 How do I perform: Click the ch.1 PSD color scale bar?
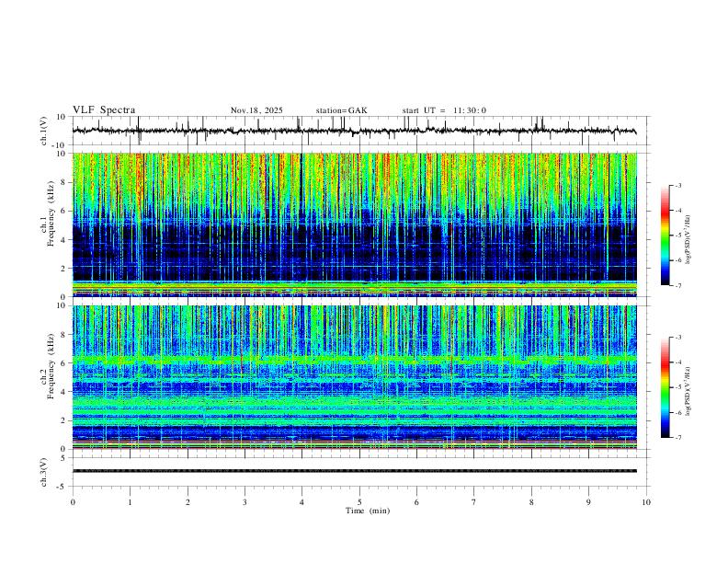tap(665, 236)
